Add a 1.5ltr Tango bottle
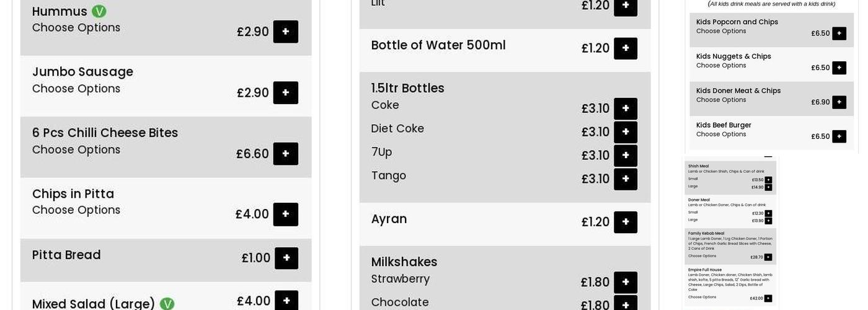The width and height of the screenshot is (868, 310). (x=625, y=179)
